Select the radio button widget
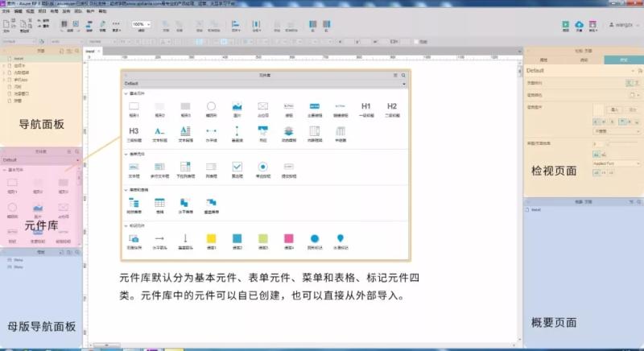Viewport: 644px width, 351px height. 262,167
